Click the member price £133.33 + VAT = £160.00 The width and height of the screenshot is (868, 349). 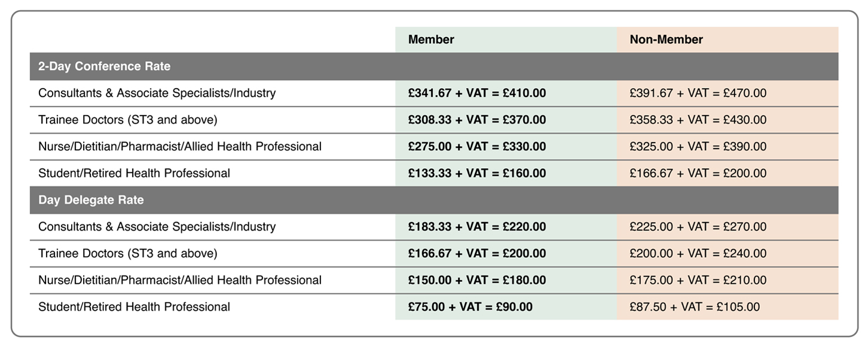pyautogui.click(x=477, y=174)
